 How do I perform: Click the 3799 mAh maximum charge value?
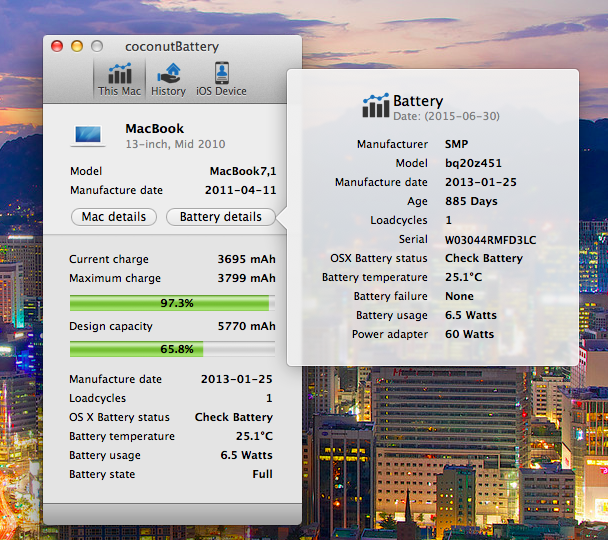tap(246, 278)
